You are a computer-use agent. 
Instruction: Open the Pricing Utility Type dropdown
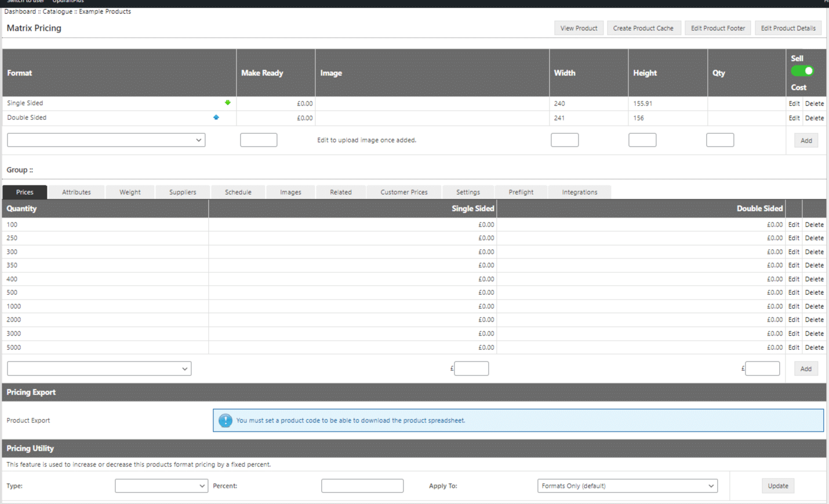161,486
